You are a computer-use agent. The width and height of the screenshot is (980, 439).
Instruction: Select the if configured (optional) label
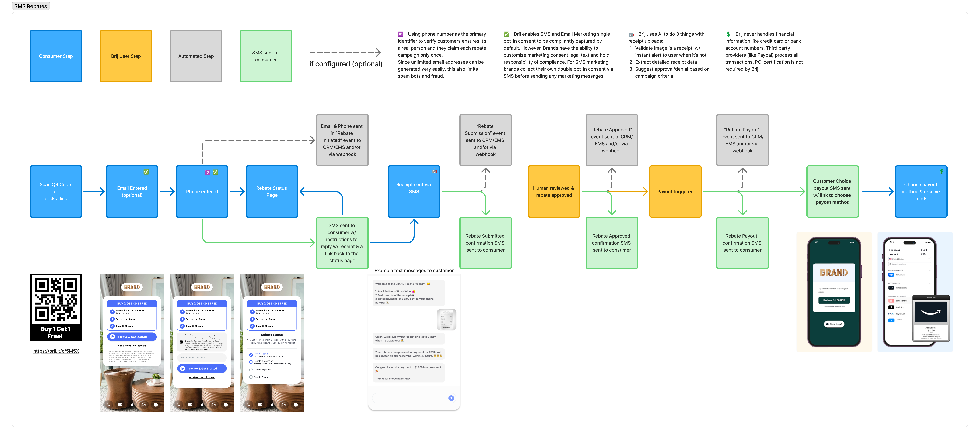[x=346, y=64]
